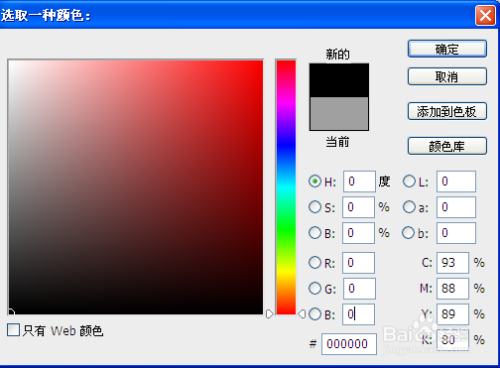Click the current gray color swatch

(339, 114)
